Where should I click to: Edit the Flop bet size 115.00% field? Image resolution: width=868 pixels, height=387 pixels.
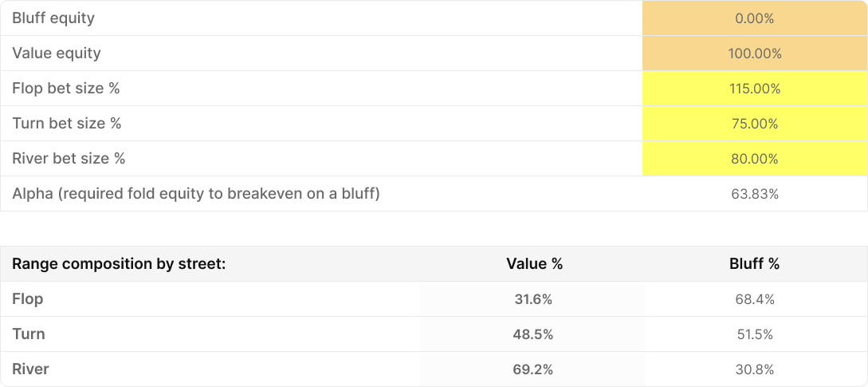tap(754, 89)
